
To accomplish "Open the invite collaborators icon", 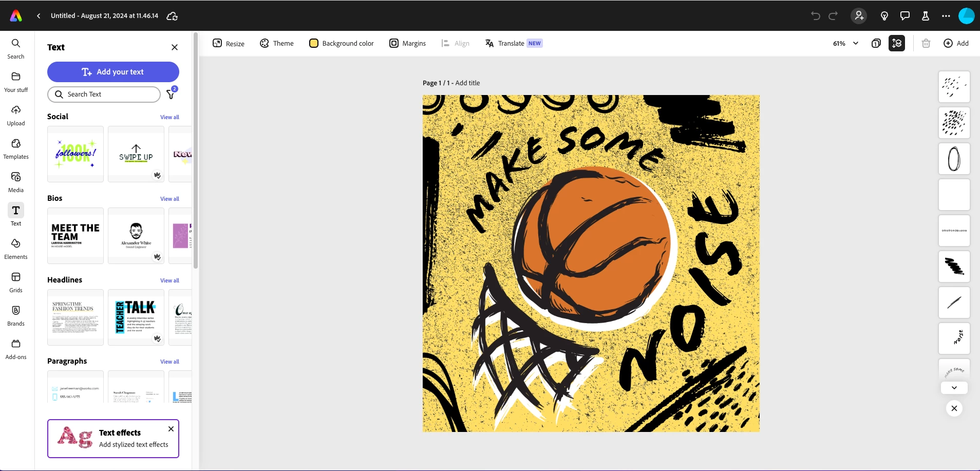I will coord(859,16).
